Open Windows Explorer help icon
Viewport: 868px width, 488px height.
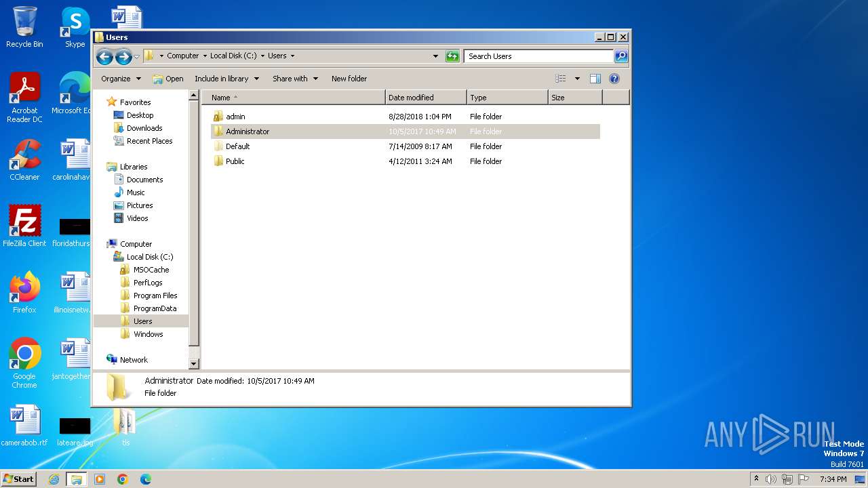[614, 79]
